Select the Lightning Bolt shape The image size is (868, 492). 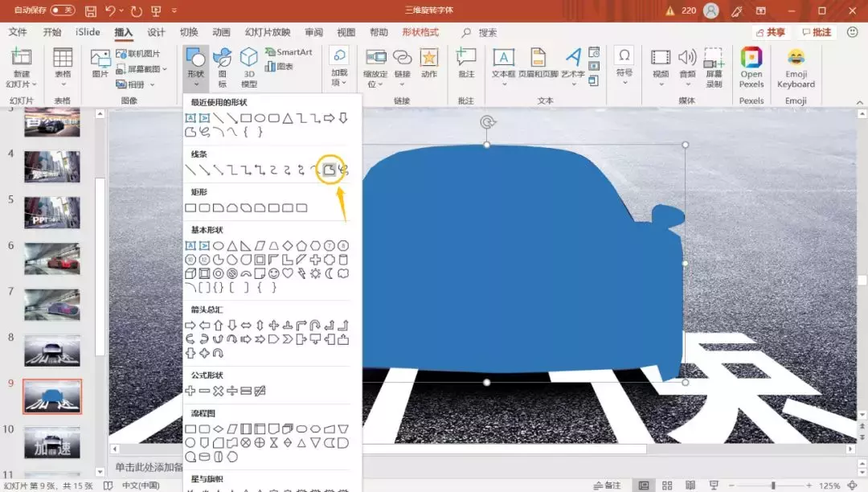(301, 273)
